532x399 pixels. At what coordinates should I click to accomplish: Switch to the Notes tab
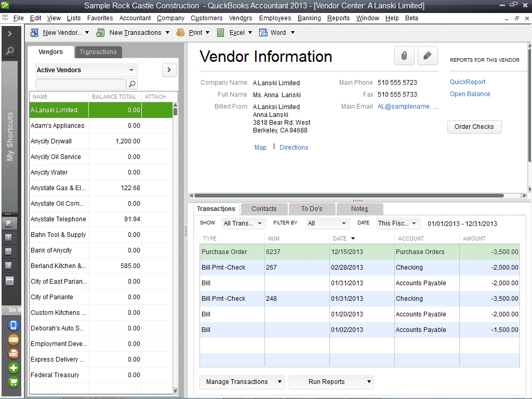coord(360,209)
